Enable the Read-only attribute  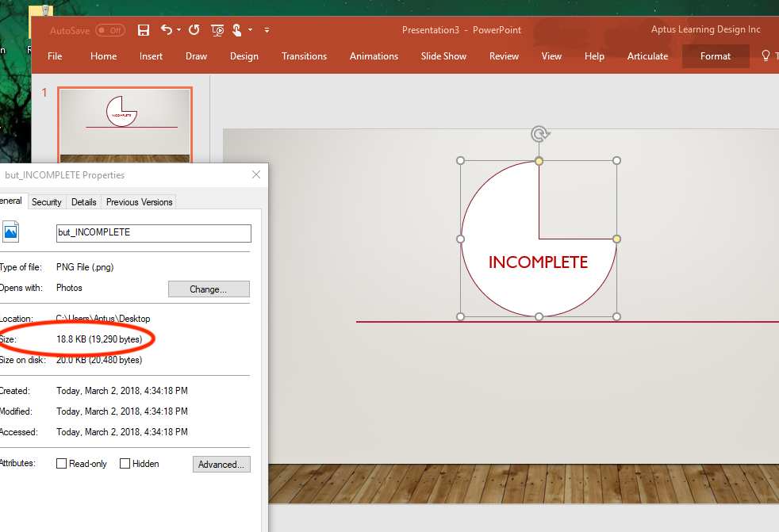click(61, 463)
